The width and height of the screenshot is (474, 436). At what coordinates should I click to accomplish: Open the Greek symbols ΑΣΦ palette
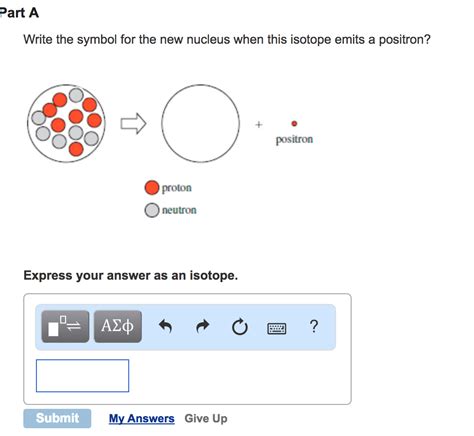point(118,326)
